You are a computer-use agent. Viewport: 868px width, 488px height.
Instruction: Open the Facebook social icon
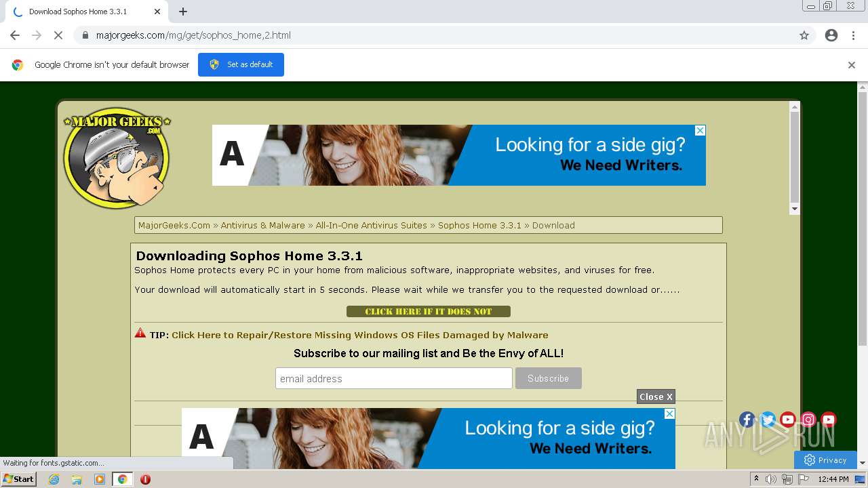point(747,420)
